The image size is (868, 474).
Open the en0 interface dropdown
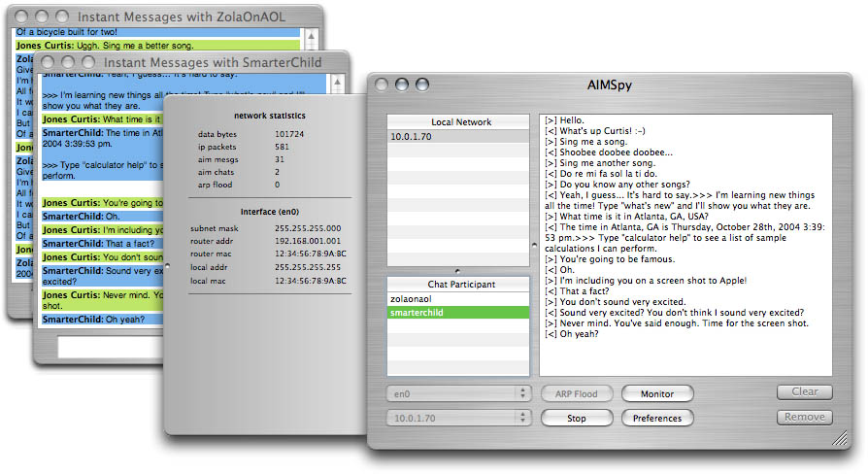tap(458, 393)
